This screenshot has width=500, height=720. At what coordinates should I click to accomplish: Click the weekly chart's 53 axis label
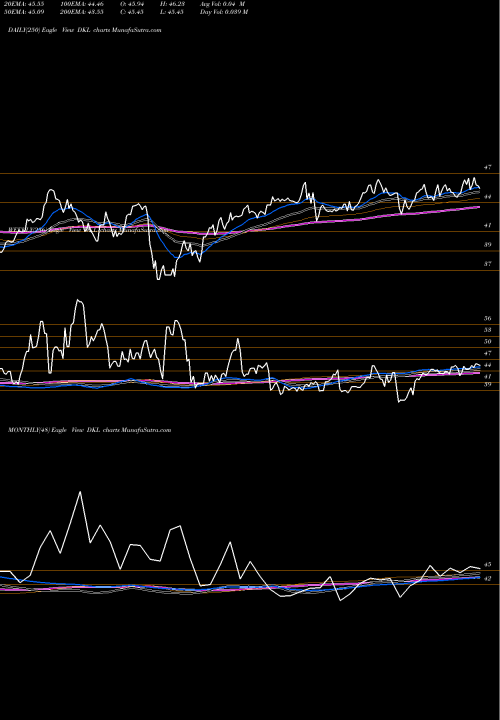pyautogui.click(x=488, y=330)
